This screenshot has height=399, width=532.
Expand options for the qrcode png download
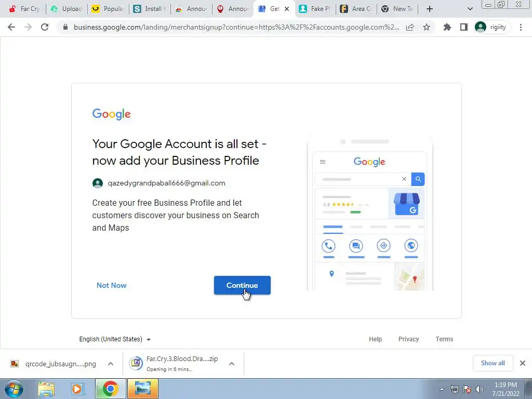coord(111,364)
